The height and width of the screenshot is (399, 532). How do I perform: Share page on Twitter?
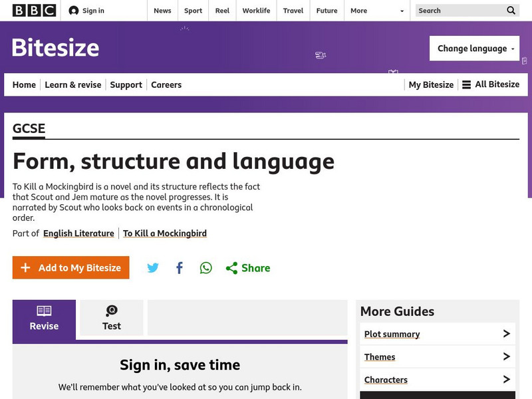[153, 268]
